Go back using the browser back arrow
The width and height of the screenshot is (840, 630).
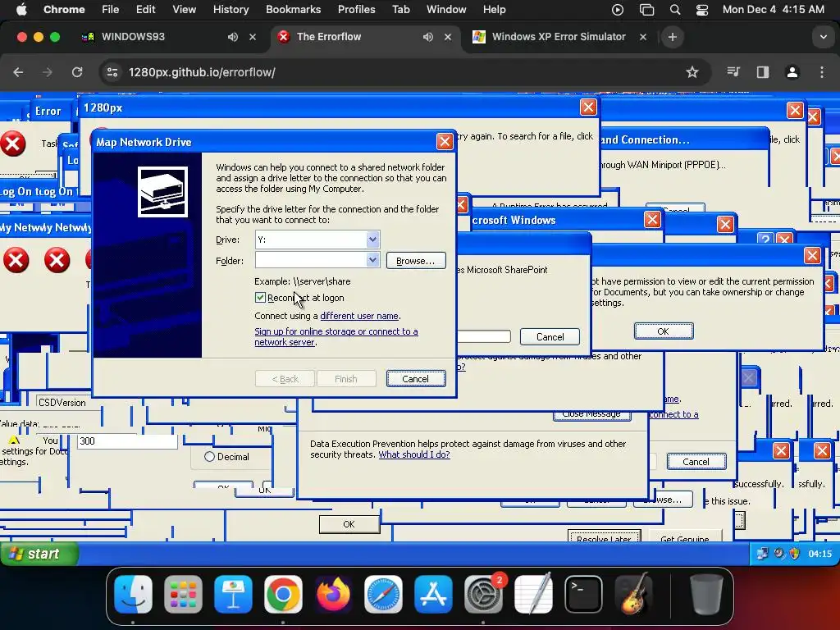[18, 72]
